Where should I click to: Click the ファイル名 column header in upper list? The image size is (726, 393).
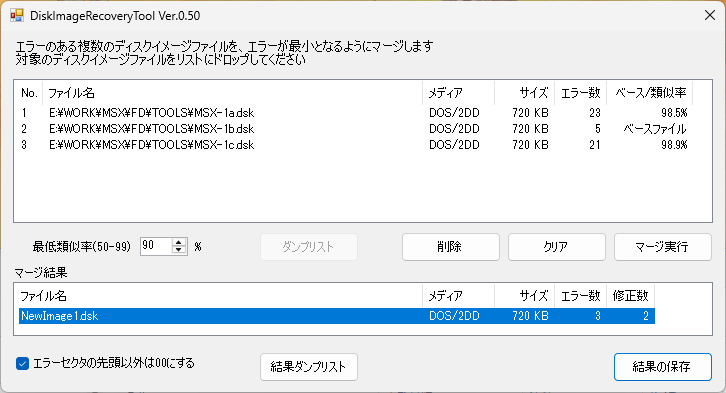(232, 93)
